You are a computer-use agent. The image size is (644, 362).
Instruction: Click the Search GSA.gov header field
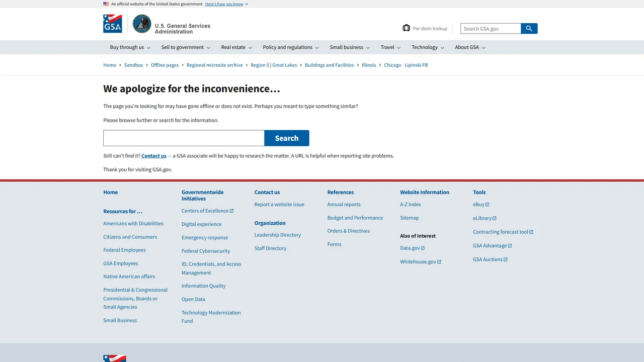pyautogui.click(x=491, y=29)
